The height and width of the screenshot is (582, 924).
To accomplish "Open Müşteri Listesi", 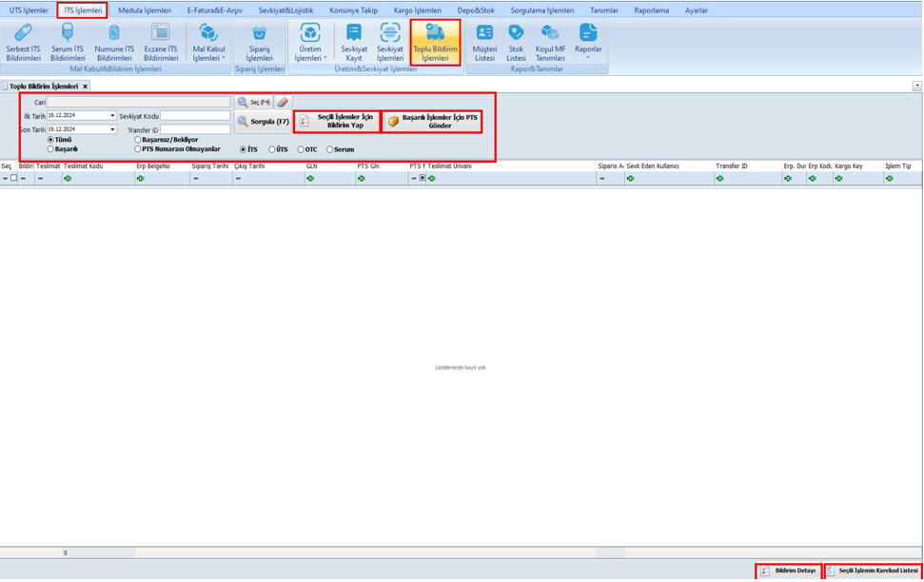I will click(484, 43).
